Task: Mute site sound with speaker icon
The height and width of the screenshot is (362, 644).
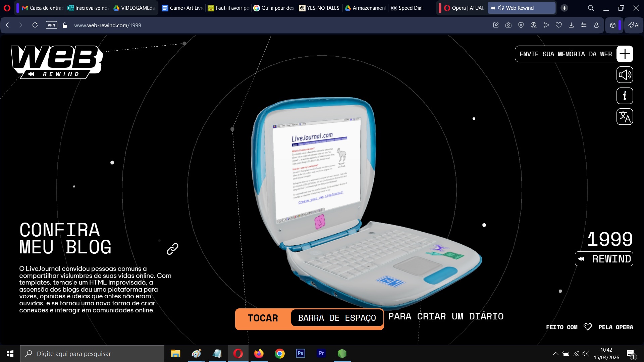Action: point(625,75)
